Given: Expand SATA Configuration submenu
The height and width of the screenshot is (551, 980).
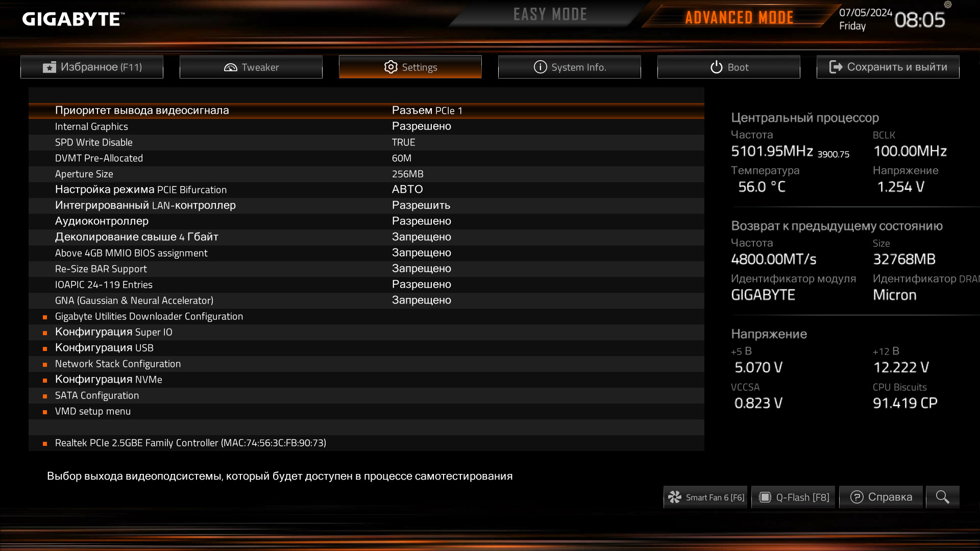Looking at the screenshot, I should click(97, 395).
